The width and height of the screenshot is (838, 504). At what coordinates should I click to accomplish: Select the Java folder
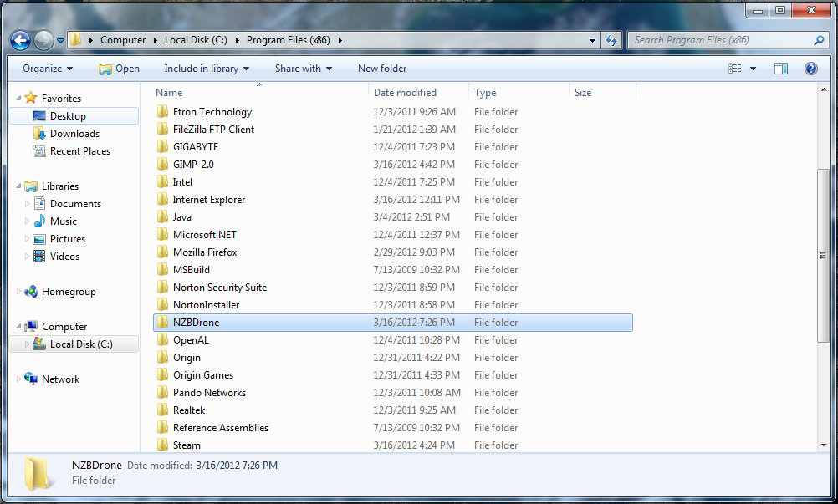point(393,217)
